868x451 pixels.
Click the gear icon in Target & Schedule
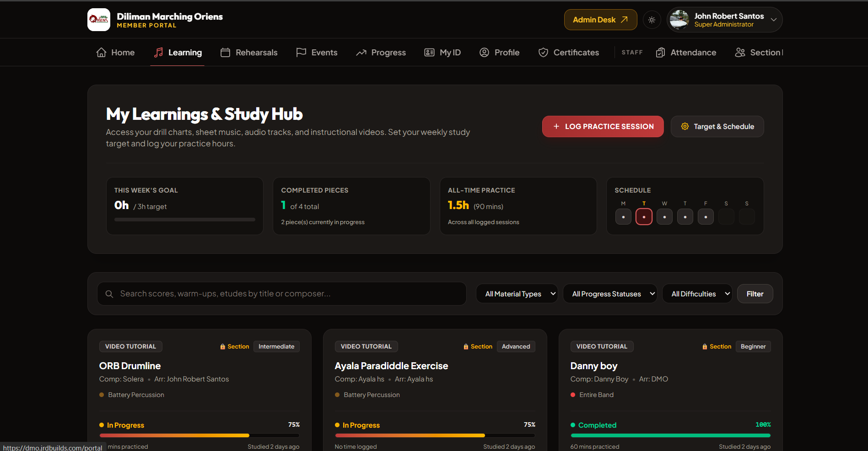(685, 126)
